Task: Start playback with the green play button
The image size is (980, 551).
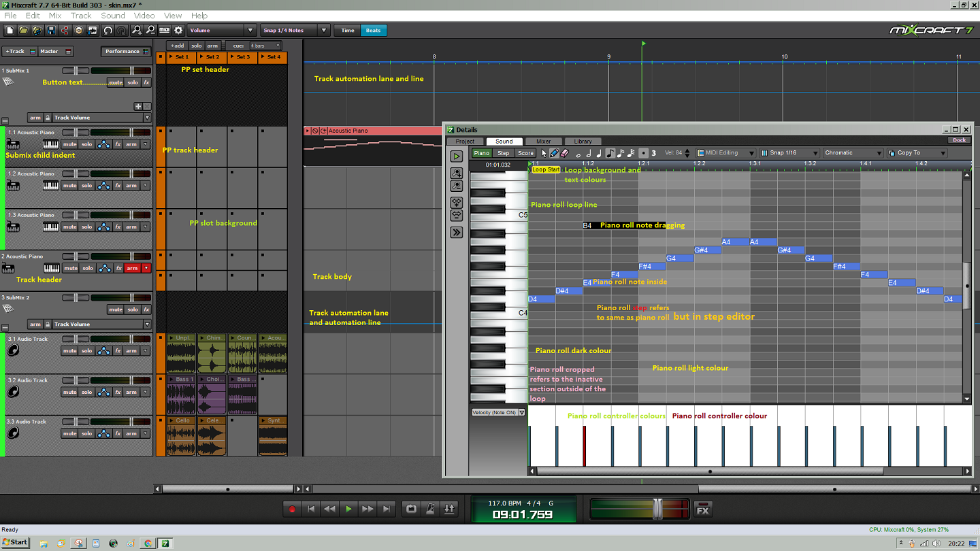Action: 348,509
